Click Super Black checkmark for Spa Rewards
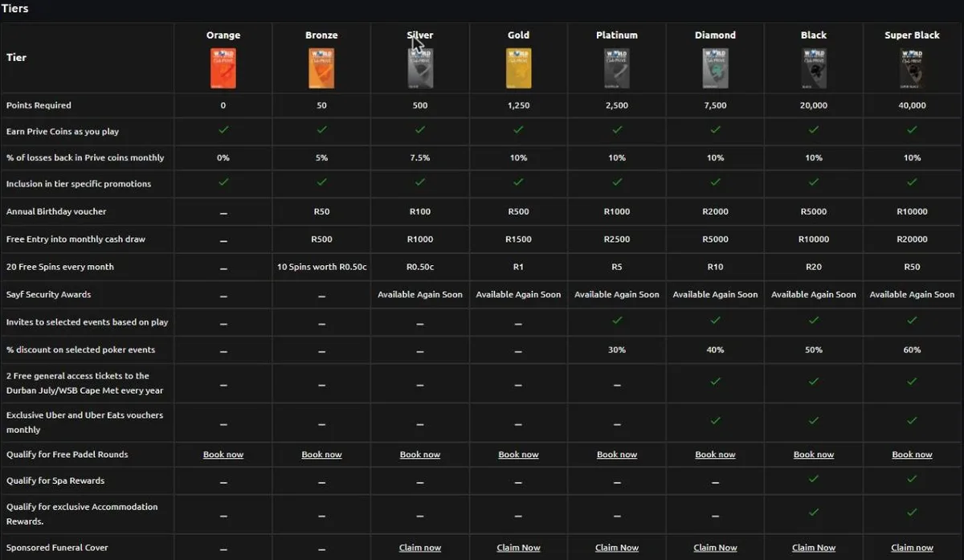 tap(912, 479)
